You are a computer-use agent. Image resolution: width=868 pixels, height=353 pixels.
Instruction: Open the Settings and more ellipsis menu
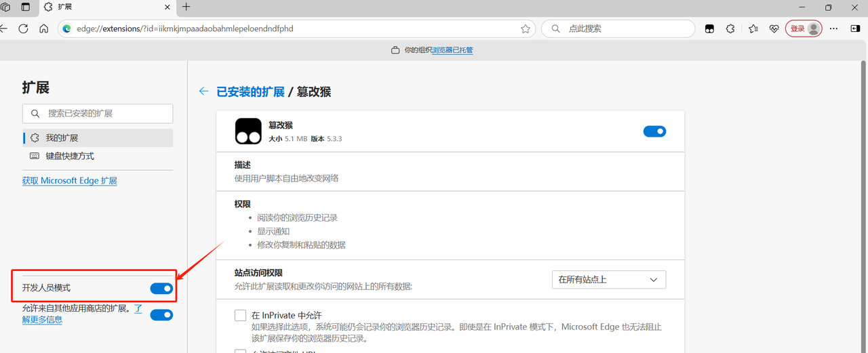834,29
